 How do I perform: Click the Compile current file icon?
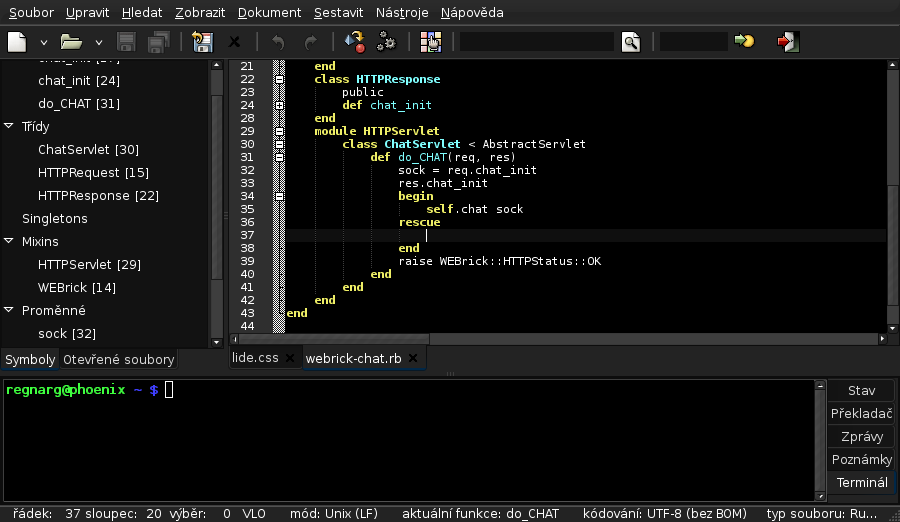tap(355, 42)
